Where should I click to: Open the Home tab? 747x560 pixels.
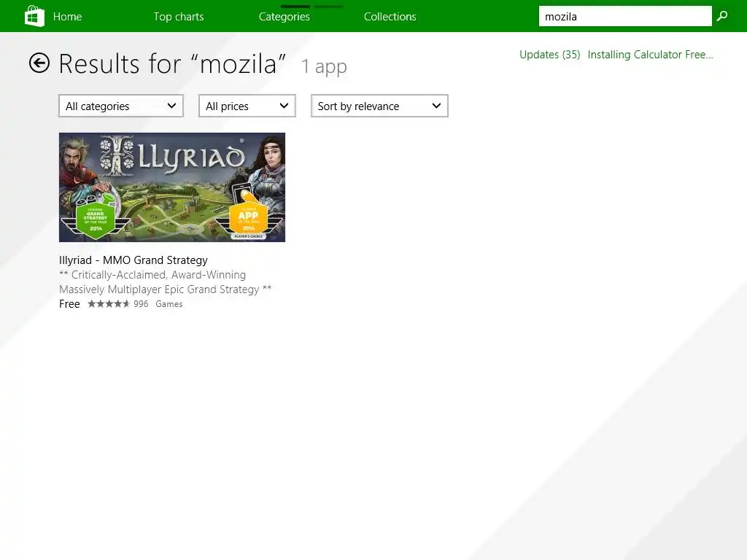[67, 17]
